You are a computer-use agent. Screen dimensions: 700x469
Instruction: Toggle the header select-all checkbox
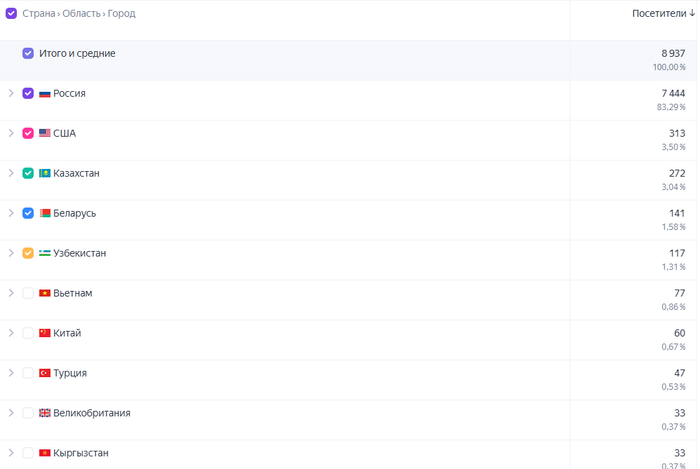(11, 13)
